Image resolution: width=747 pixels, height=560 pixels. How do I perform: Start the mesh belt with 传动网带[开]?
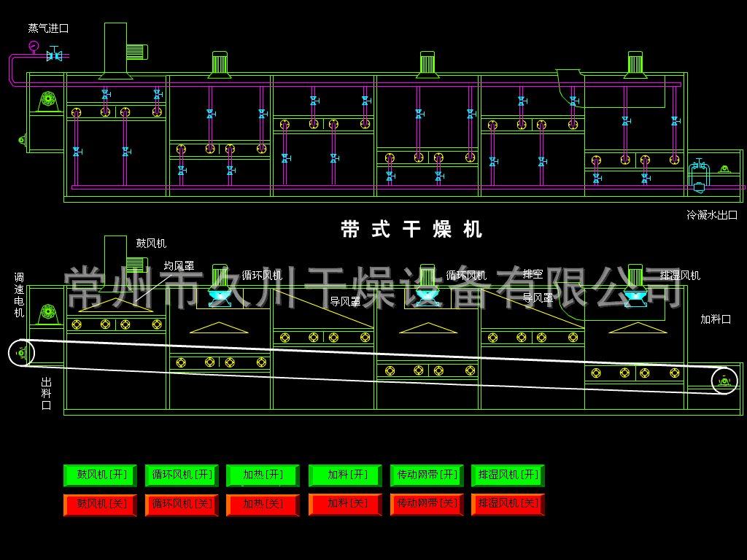[427, 475]
